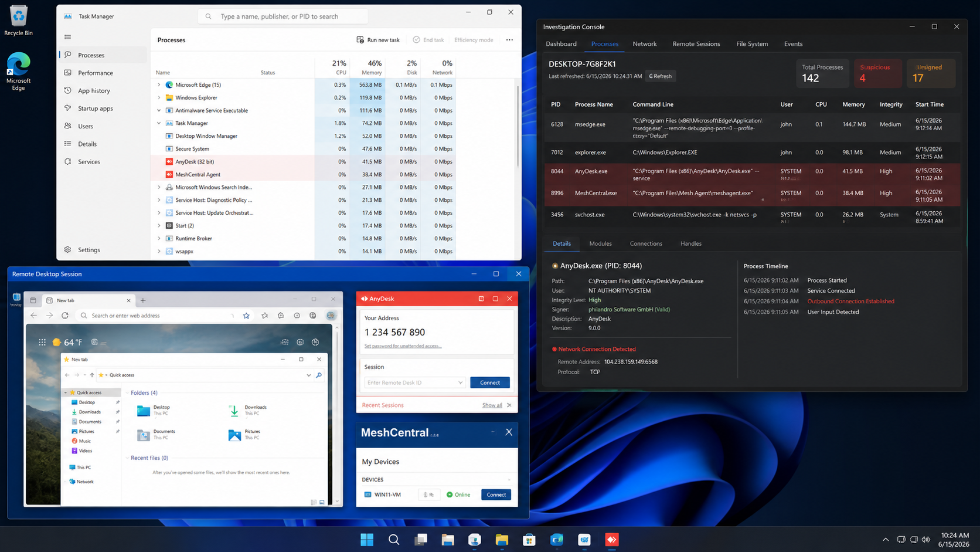Dismiss AnyDesk Recent Sessions with X
Viewport: 980px width, 552px height.
click(x=509, y=405)
